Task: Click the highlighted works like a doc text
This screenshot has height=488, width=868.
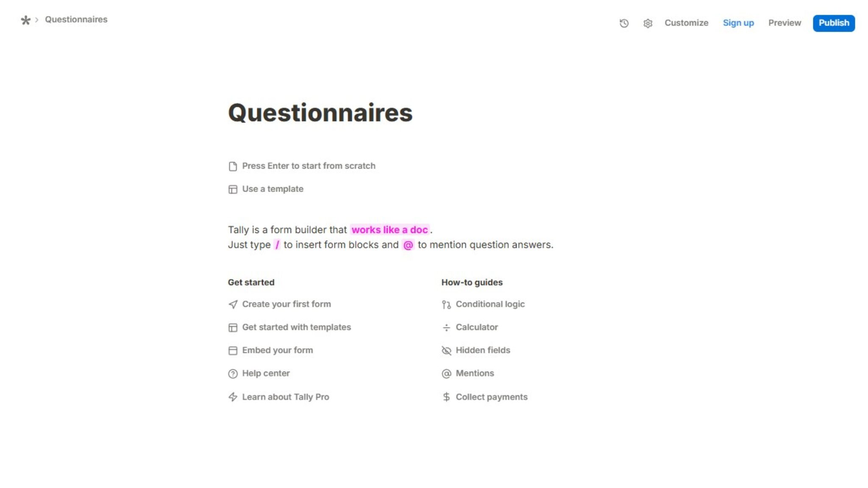Action: [x=390, y=230]
